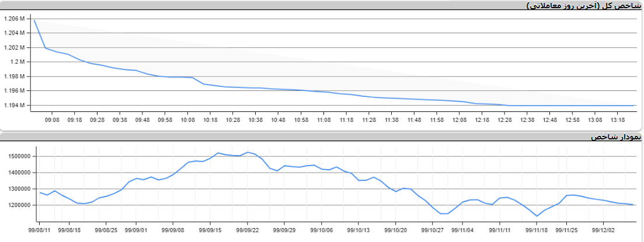Click the index line's lowest dip near 99/11/18

point(537,216)
